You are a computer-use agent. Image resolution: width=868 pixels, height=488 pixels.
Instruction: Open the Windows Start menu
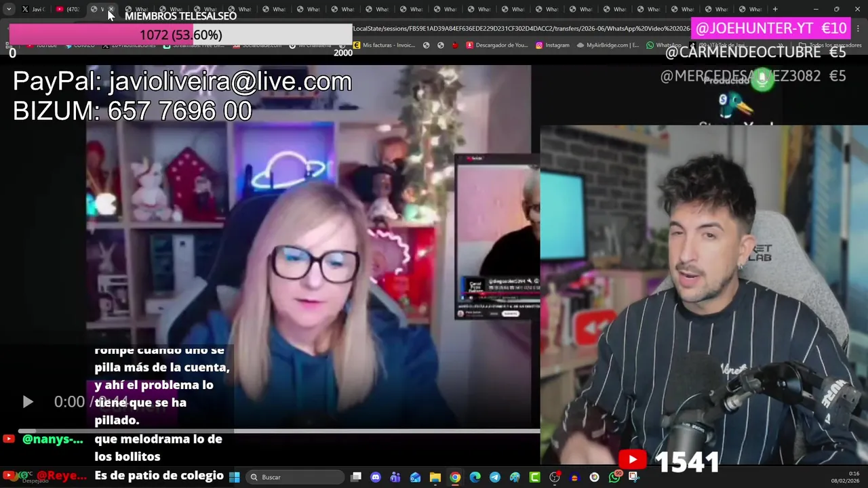[234, 477]
